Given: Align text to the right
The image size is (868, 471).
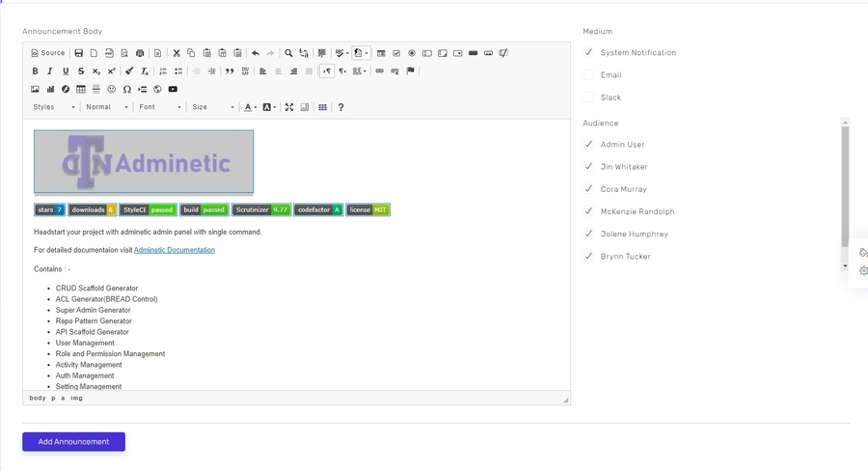Looking at the screenshot, I should pos(293,70).
